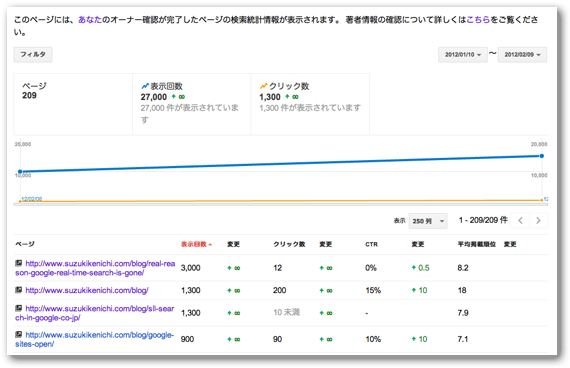Open the suzukikenichi.com/blog/ page link
The width and height of the screenshot is (570, 368).
87,291
